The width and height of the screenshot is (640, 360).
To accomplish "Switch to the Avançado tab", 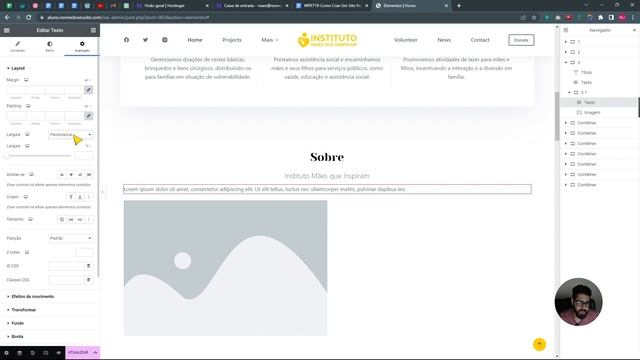I will coord(82,47).
